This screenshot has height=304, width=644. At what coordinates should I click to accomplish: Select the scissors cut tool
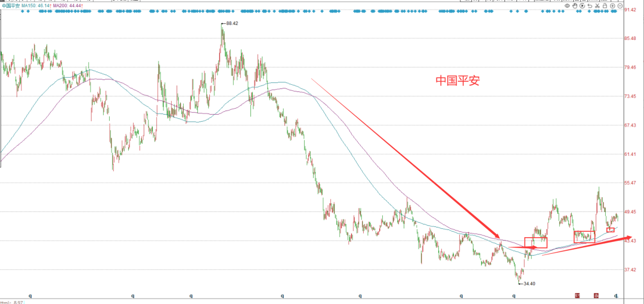click(x=597, y=6)
